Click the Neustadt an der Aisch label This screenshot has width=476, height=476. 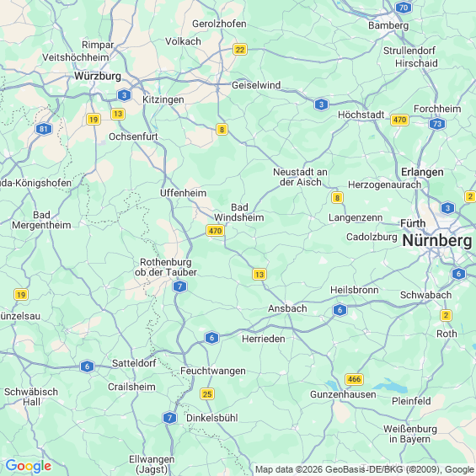(x=300, y=177)
